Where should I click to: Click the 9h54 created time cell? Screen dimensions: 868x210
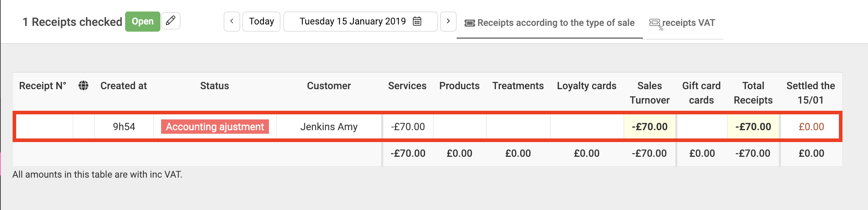(x=124, y=127)
